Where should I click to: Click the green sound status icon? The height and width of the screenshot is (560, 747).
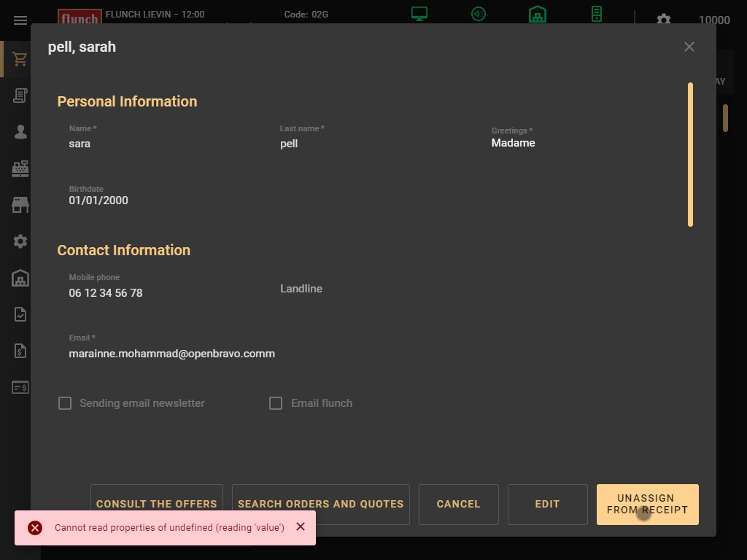(479, 14)
